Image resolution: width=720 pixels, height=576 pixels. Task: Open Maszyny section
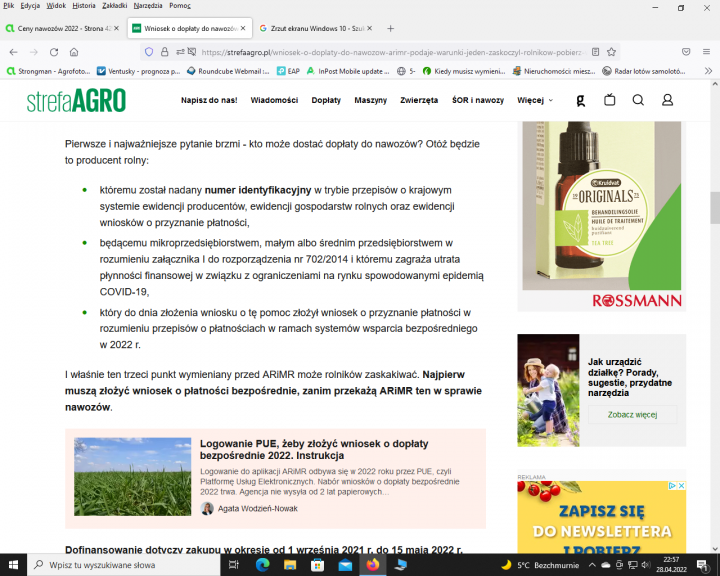[x=371, y=100]
